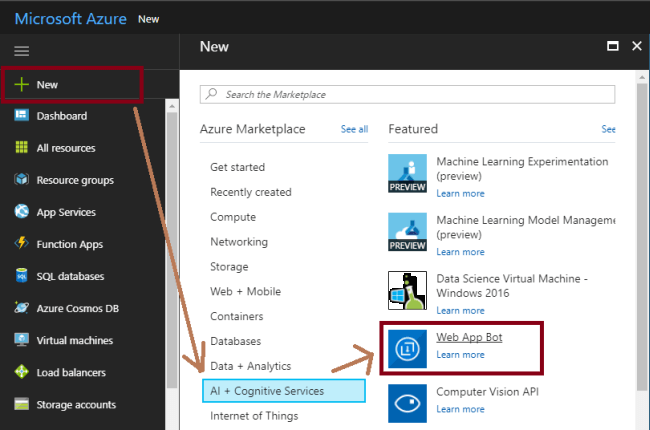Choose the Data + Analytics category
Viewport: 650px width, 430px height.
pos(251,366)
